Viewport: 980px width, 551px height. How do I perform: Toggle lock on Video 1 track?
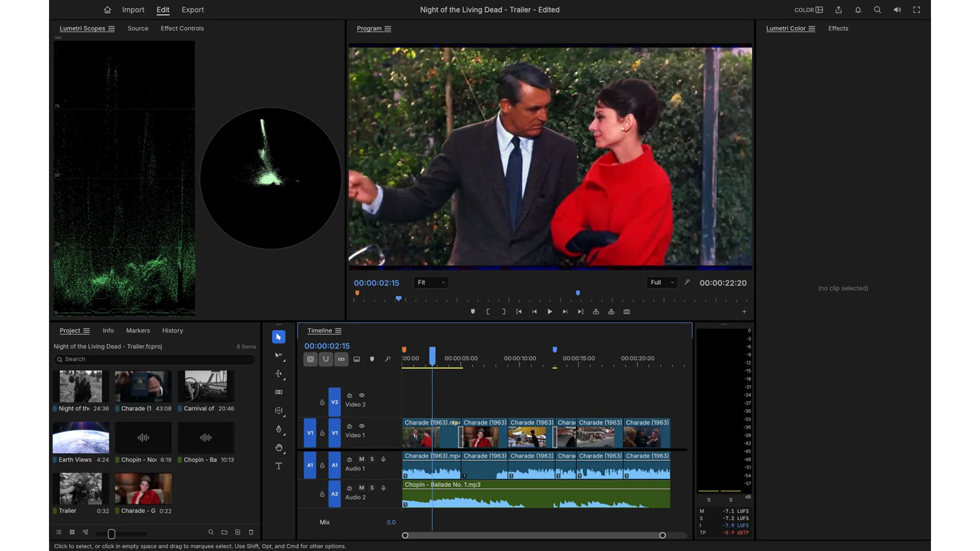[x=322, y=433]
